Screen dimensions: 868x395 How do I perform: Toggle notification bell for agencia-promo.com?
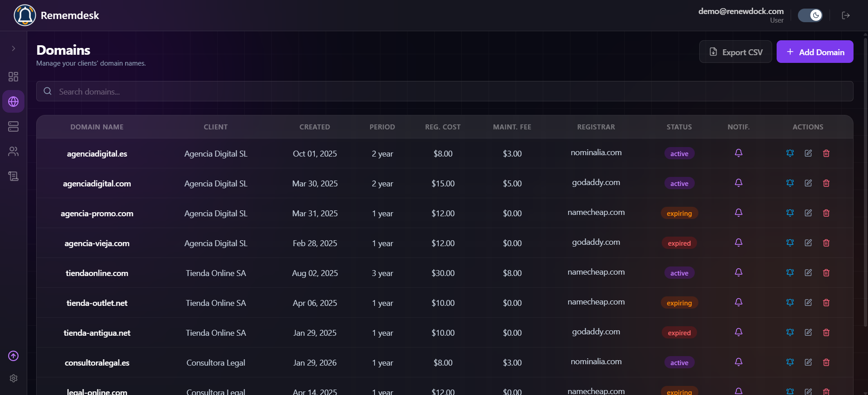pyautogui.click(x=739, y=213)
